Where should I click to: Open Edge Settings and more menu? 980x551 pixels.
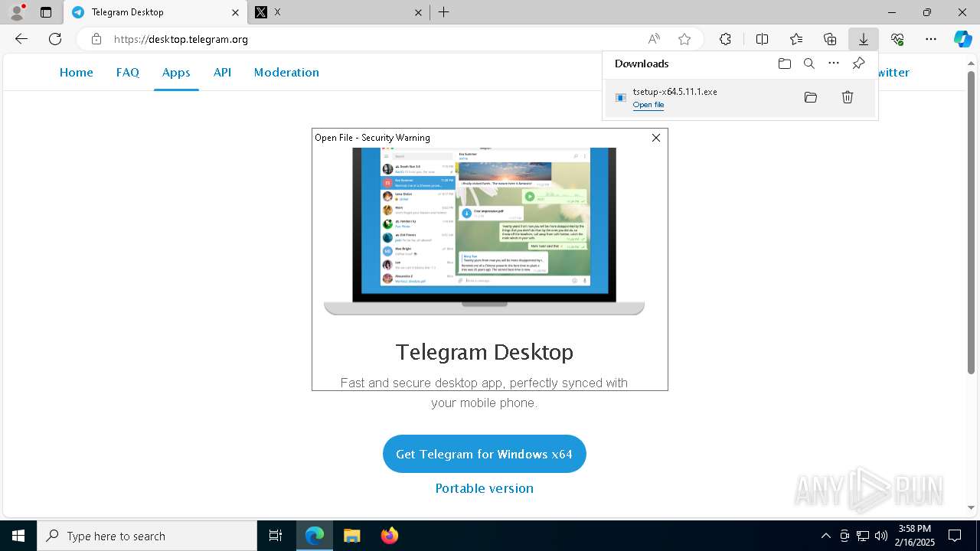tap(931, 39)
